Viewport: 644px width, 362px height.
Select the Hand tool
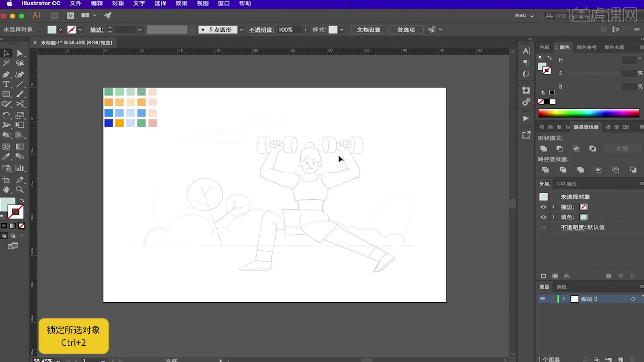click(6, 190)
